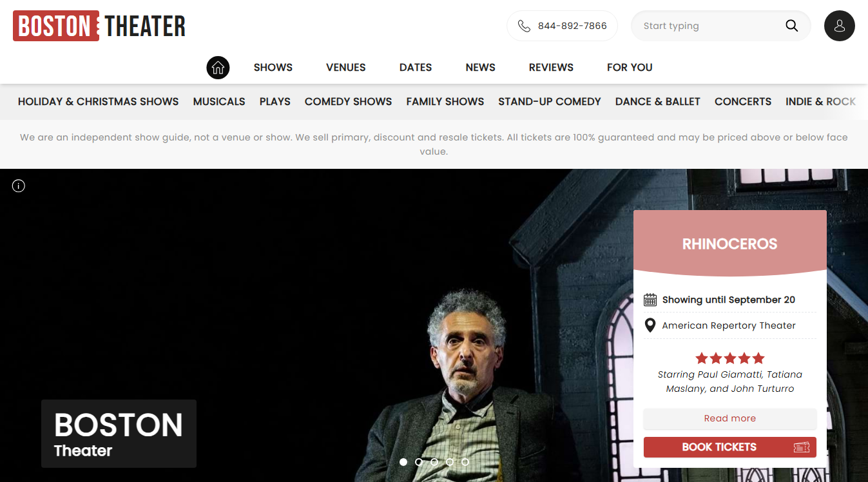Select the fourth carousel slide dot
The height and width of the screenshot is (482, 868).
tap(450, 462)
